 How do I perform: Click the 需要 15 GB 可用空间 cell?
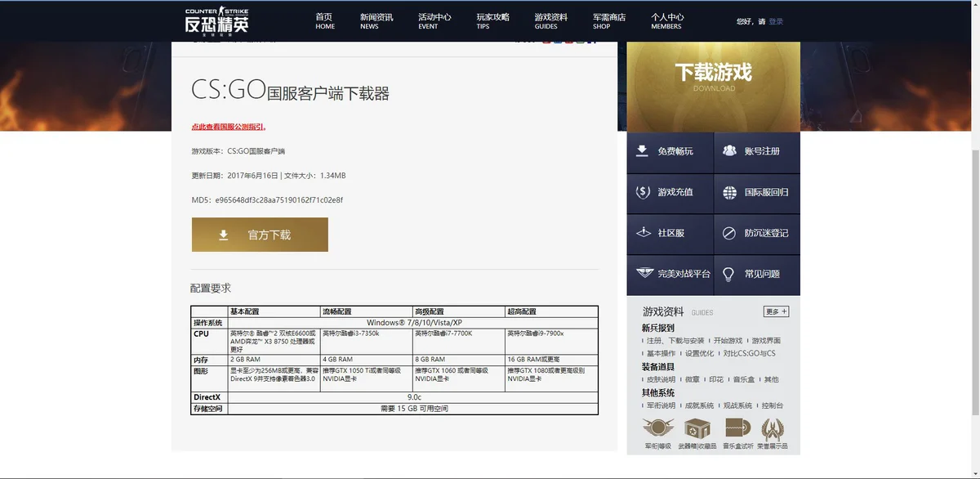[414, 408]
